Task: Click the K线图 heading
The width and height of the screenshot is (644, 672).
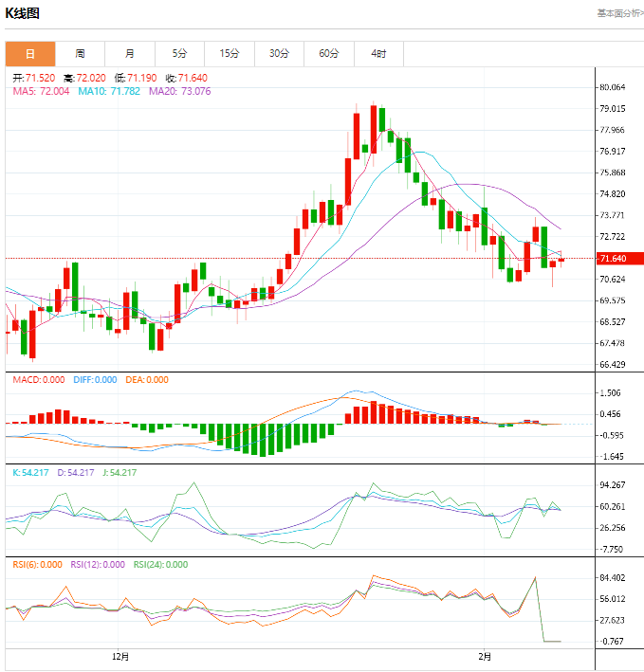Action: coord(23,13)
